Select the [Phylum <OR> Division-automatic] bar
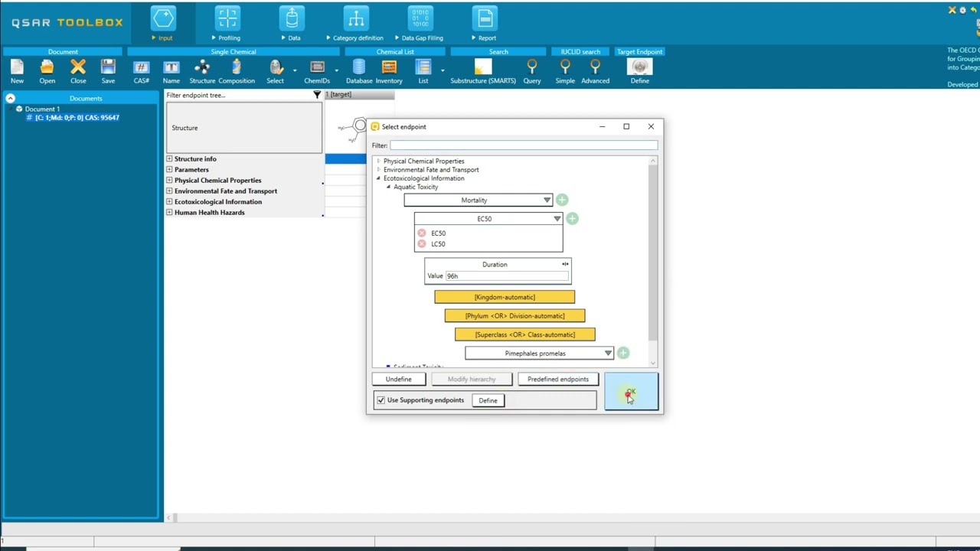Viewport: 980px width, 551px height. [514, 315]
